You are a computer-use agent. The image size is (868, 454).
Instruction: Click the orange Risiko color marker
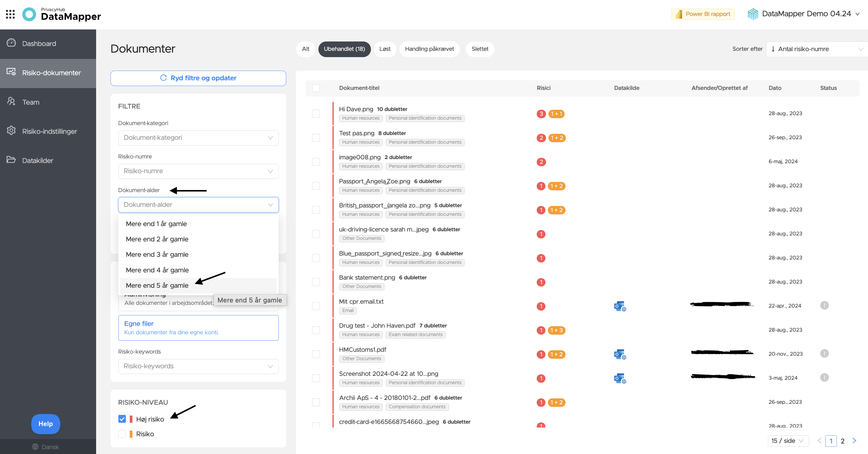pos(131,434)
